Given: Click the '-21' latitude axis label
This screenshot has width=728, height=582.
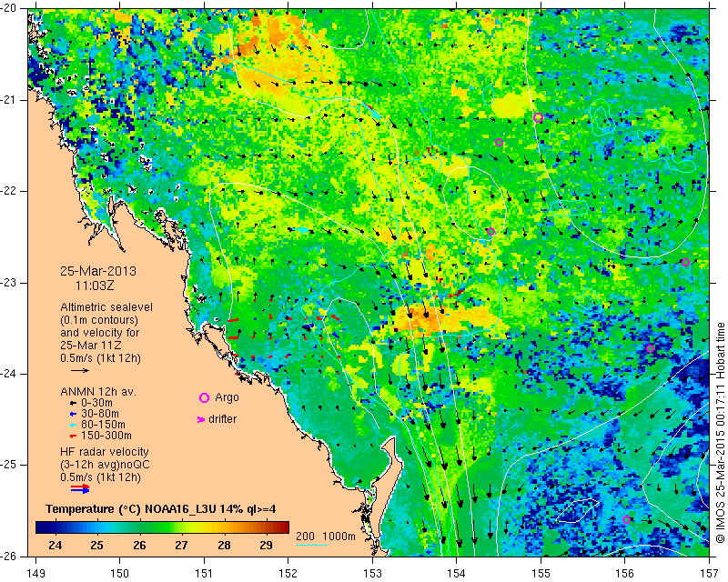Looking at the screenshot, I should (x=9, y=100).
